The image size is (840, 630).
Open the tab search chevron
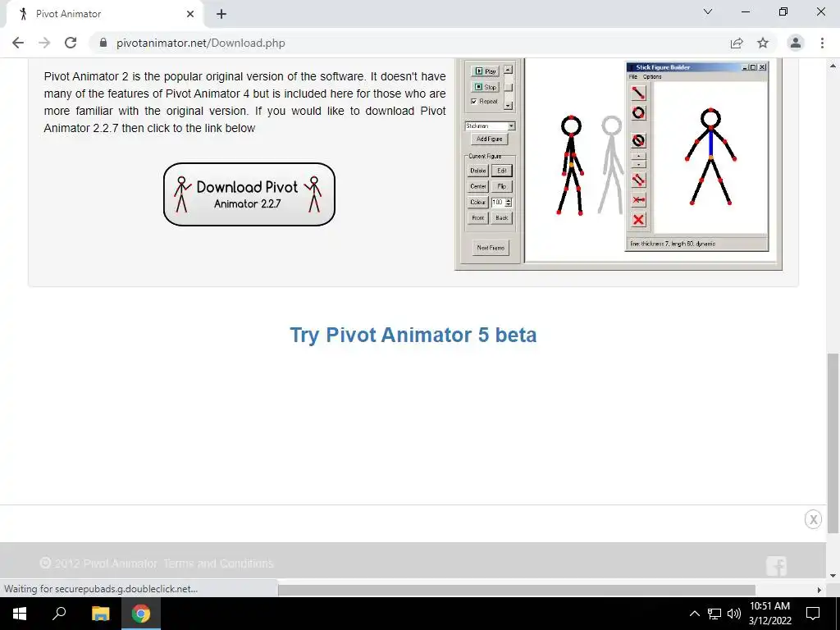(708, 11)
